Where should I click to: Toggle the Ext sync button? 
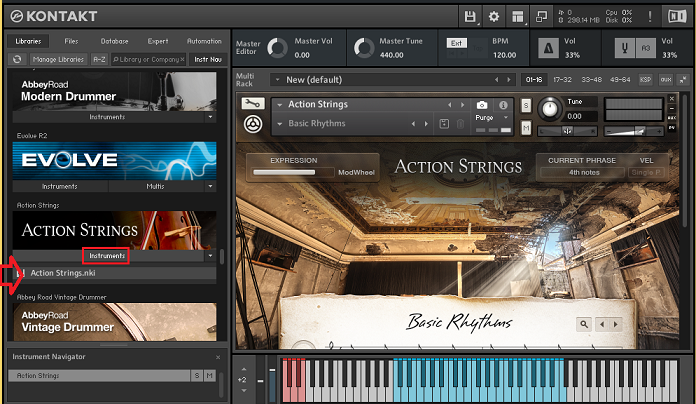click(456, 43)
